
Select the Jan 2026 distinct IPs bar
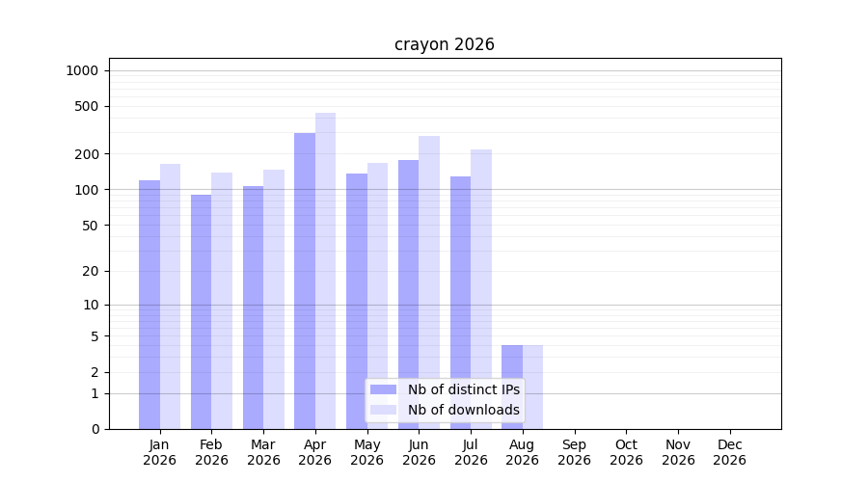(149, 305)
